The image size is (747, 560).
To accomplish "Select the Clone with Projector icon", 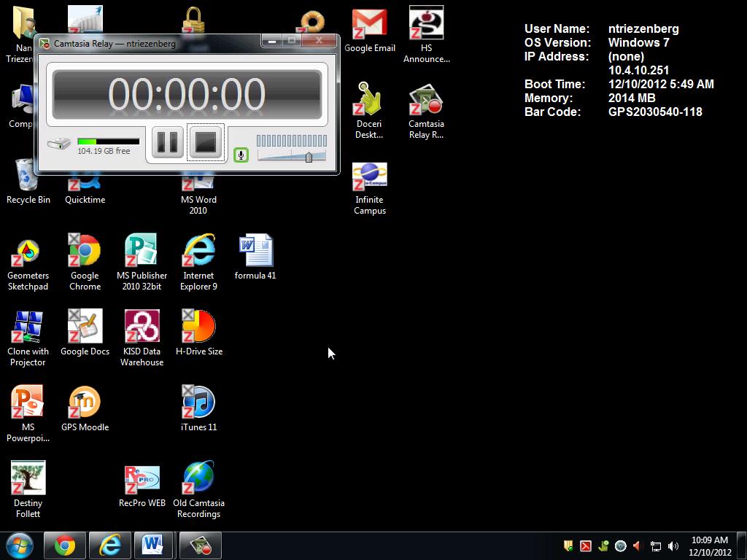I will 28,338.
